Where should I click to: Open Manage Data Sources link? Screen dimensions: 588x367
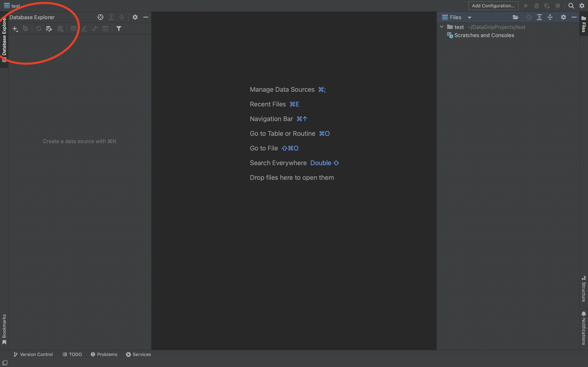point(282,89)
